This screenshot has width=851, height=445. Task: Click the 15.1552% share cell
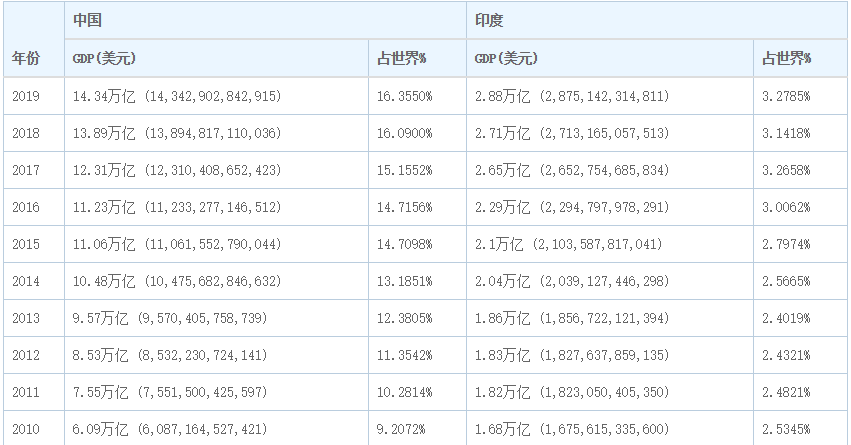[x=417, y=170]
